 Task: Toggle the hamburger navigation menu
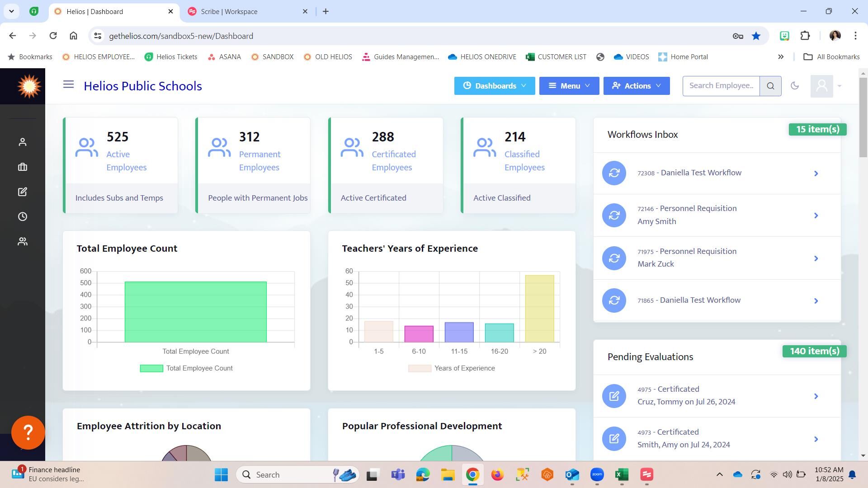(68, 84)
